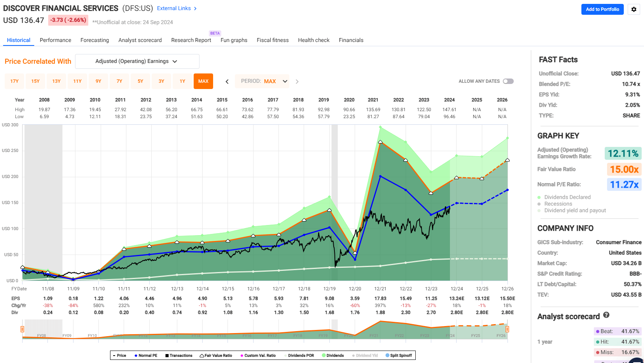Toggle the Split Spinoff legend marker
This screenshot has width=644, height=363.
tap(399, 355)
